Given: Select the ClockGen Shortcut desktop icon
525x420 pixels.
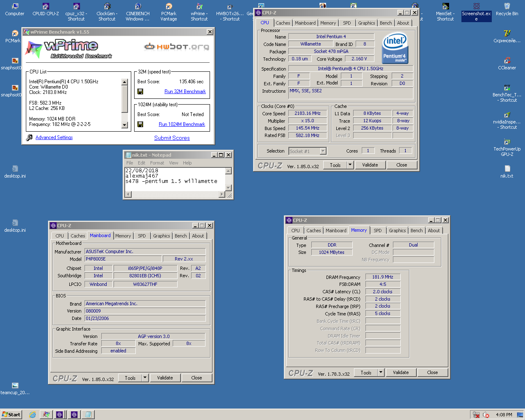Looking at the screenshot, I should [107, 12].
